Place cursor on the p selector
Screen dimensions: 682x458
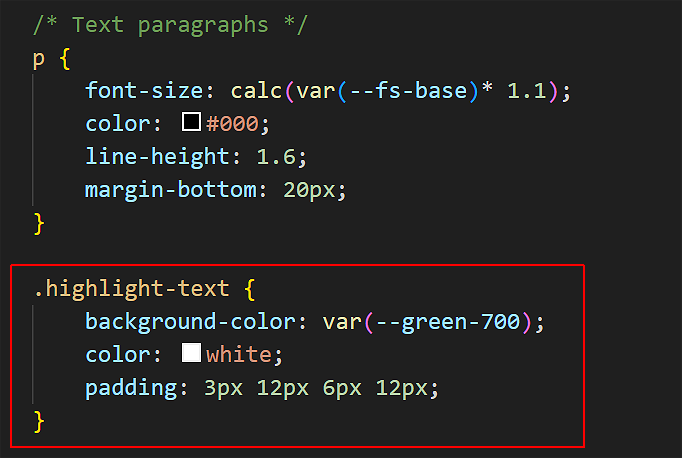[x=39, y=57]
